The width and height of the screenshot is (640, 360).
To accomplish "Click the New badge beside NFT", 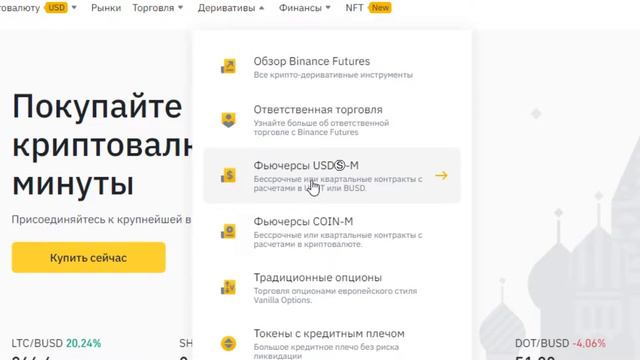I will [380, 8].
